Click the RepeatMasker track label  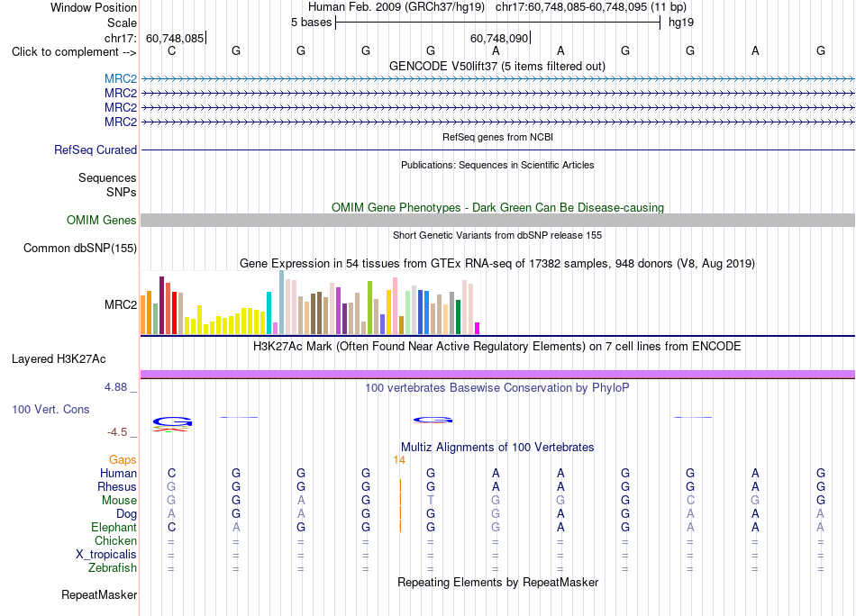click(99, 594)
